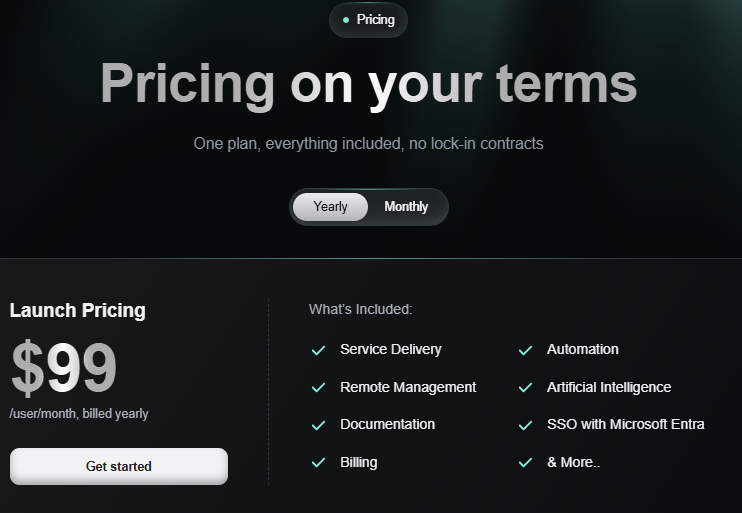Switch billing toggle to Monthly
The width and height of the screenshot is (742, 513).
click(x=406, y=207)
